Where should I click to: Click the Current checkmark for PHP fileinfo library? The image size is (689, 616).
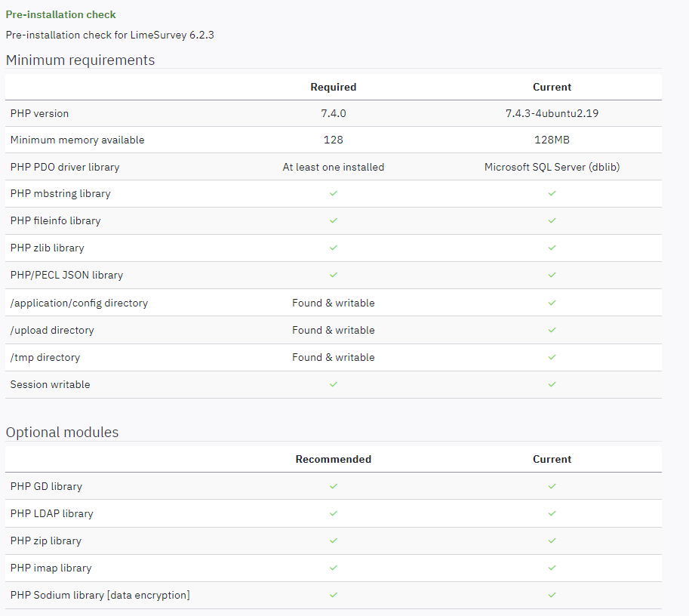pyautogui.click(x=552, y=220)
